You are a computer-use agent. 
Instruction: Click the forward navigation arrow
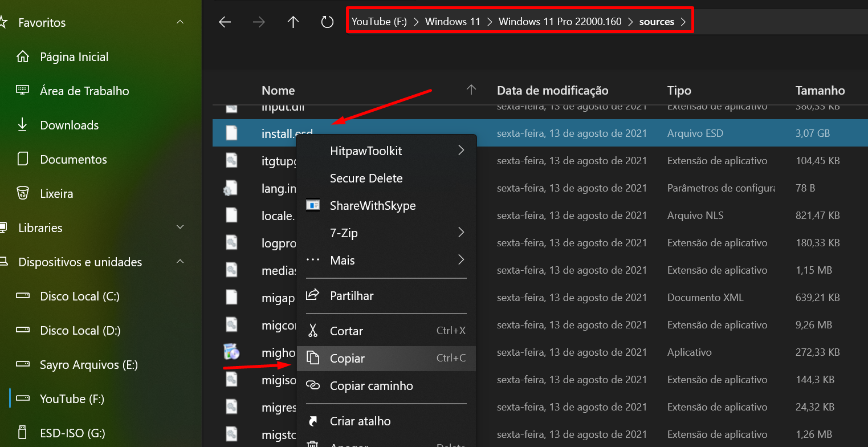(x=259, y=22)
